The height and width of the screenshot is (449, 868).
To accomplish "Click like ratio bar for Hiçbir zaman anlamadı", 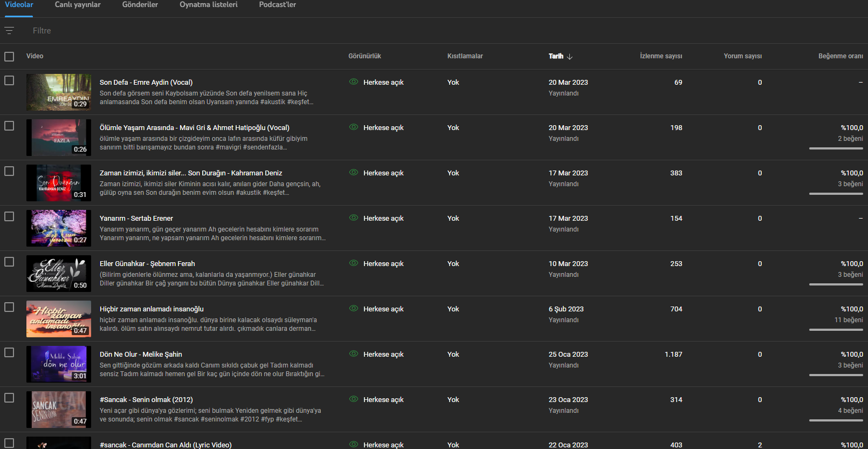I will pyautogui.click(x=836, y=330).
